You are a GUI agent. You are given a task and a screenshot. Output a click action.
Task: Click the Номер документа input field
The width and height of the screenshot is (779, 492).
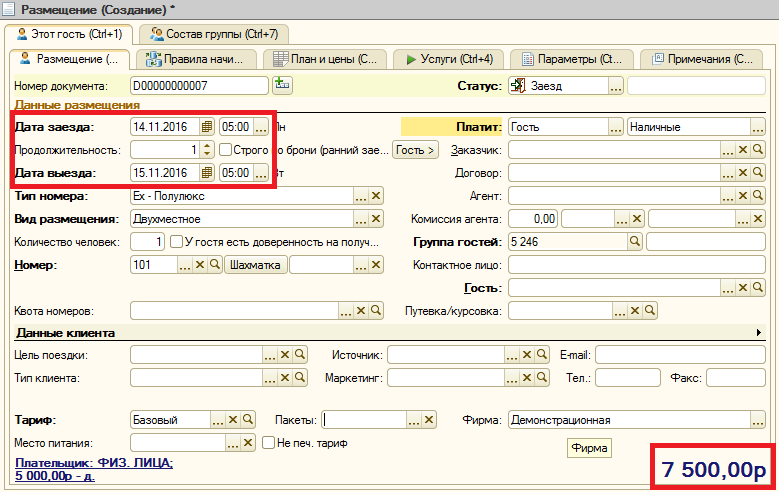tap(199, 85)
